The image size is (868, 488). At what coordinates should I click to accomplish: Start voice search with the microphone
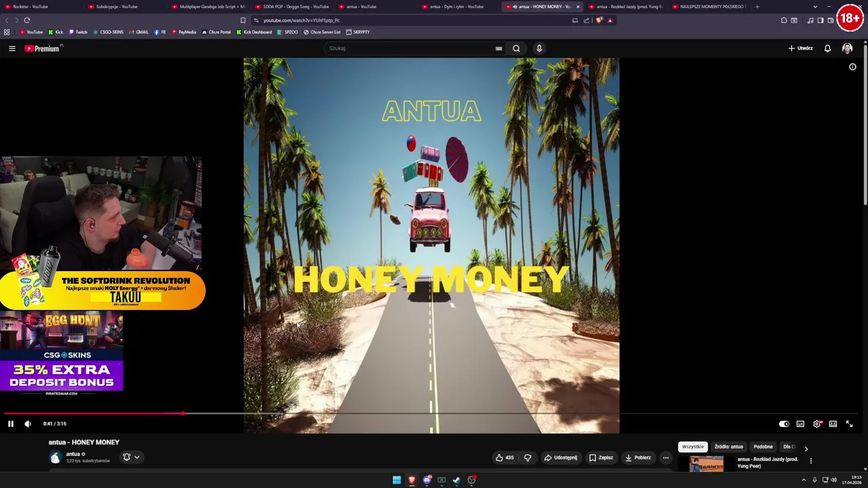click(x=539, y=48)
